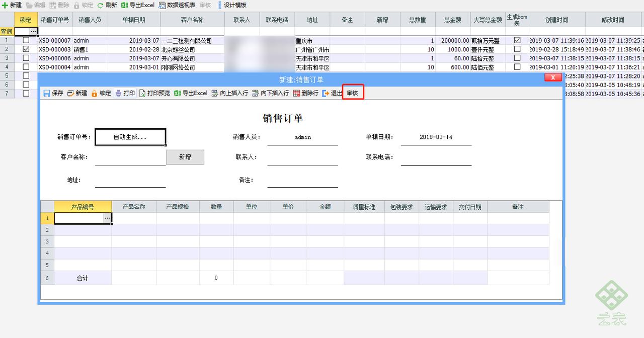Image resolution: width=644 pixels, height=338 pixels.
Task: Close the 新建:销售订单 dialog with red X
Action: [553, 77]
